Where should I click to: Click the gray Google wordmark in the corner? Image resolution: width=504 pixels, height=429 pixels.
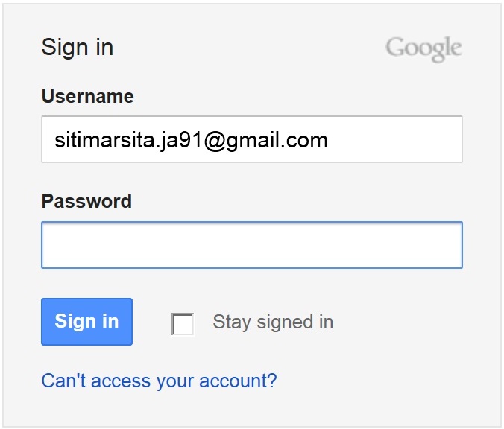coord(423,48)
